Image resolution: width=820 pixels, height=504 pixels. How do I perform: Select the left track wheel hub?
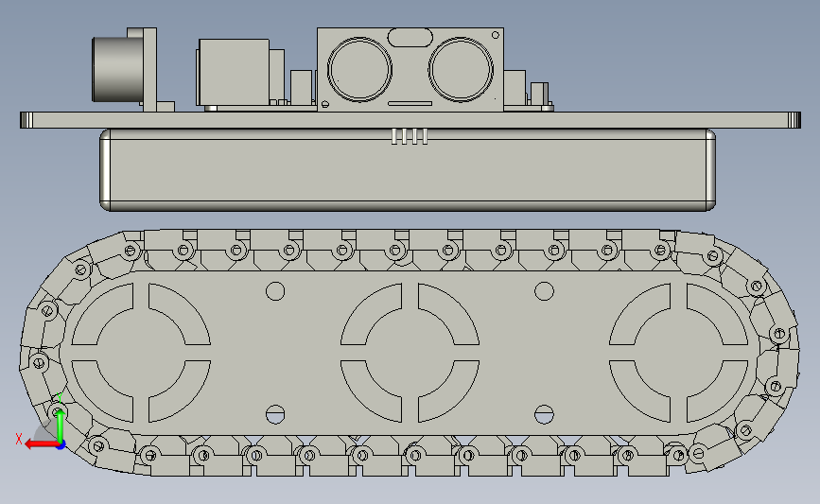(x=141, y=353)
